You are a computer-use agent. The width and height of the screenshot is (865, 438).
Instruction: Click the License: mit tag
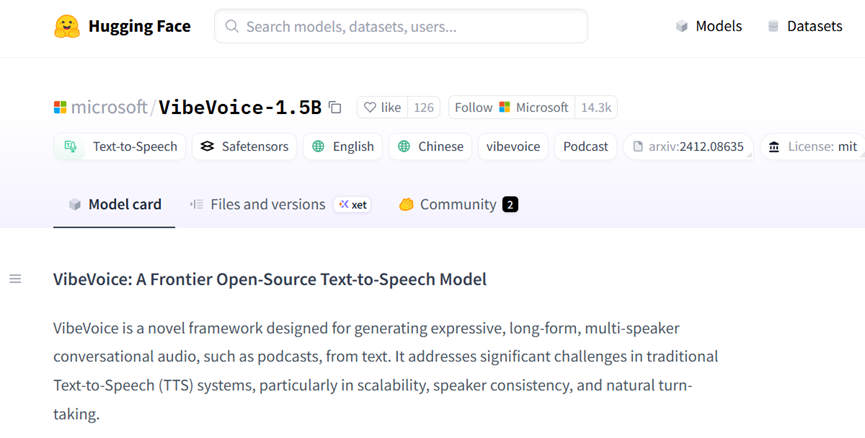[x=813, y=146]
